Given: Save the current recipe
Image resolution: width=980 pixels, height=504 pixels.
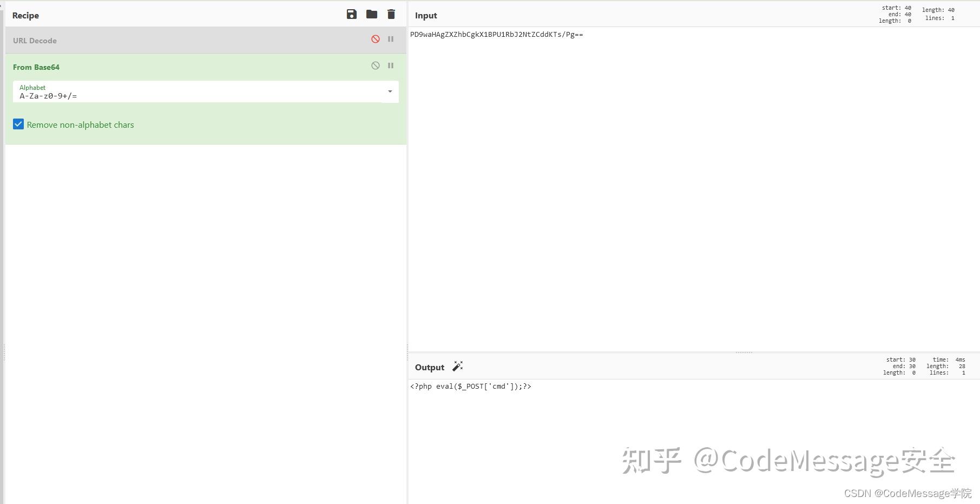Looking at the screenshot, I should tap(351, 14).
